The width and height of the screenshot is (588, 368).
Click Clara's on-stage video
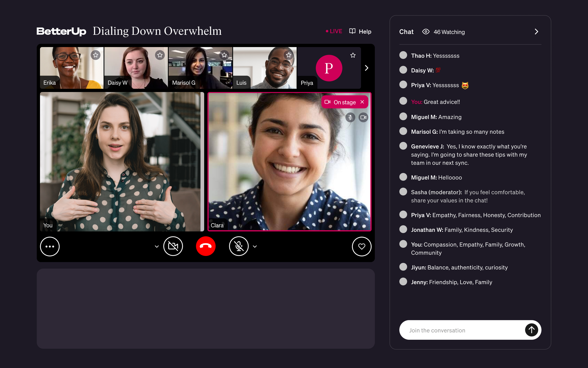tap(289, 162)
